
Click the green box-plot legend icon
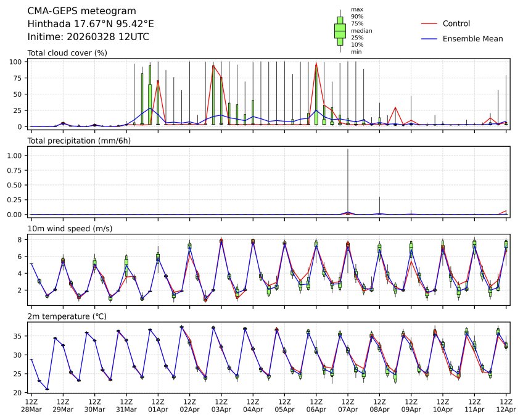click(339, 31)
